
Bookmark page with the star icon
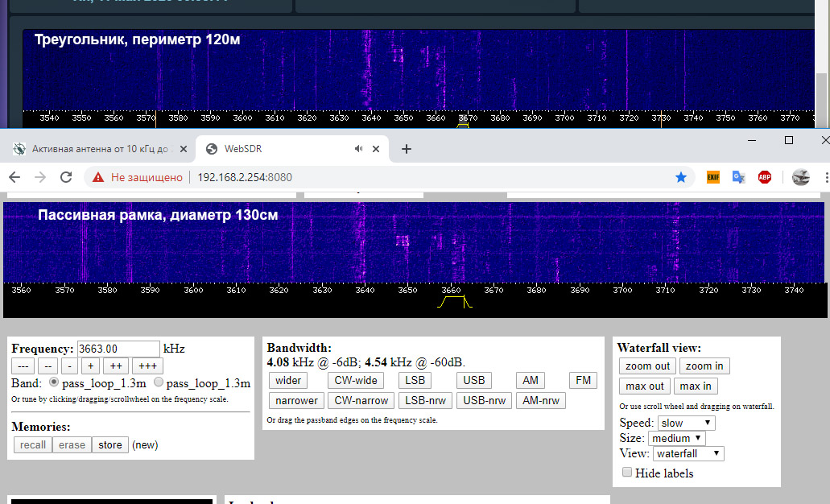681,177
